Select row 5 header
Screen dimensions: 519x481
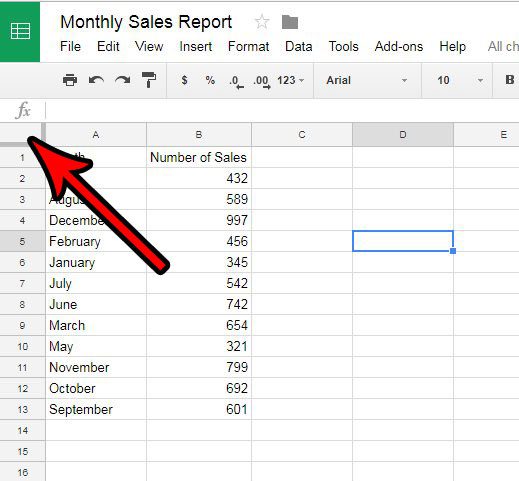tap(22, 241)
